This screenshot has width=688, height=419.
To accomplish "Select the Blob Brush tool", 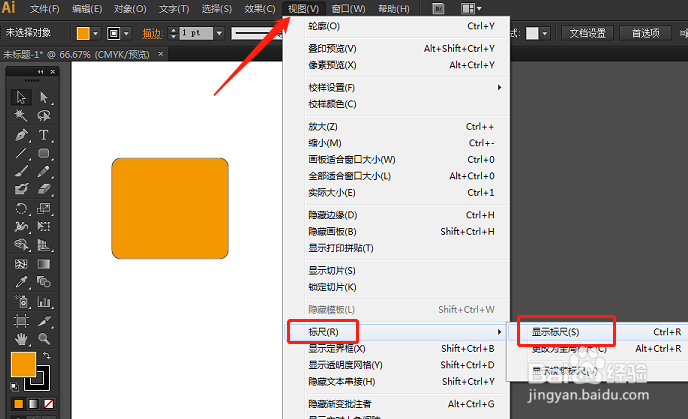I will (21, 189).
